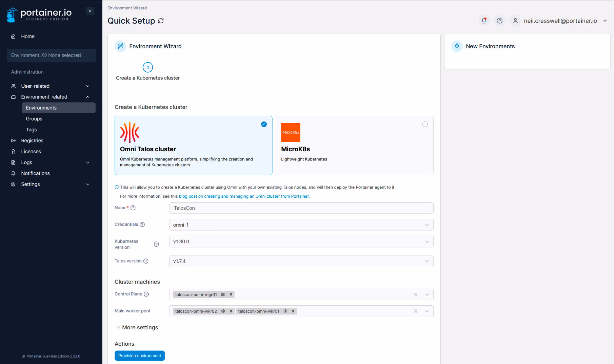Image resolution: width=614 pixels, height=364 pixels.
Task: Click the Control Plane help tooltip icon
Action: tap(146, 294)
